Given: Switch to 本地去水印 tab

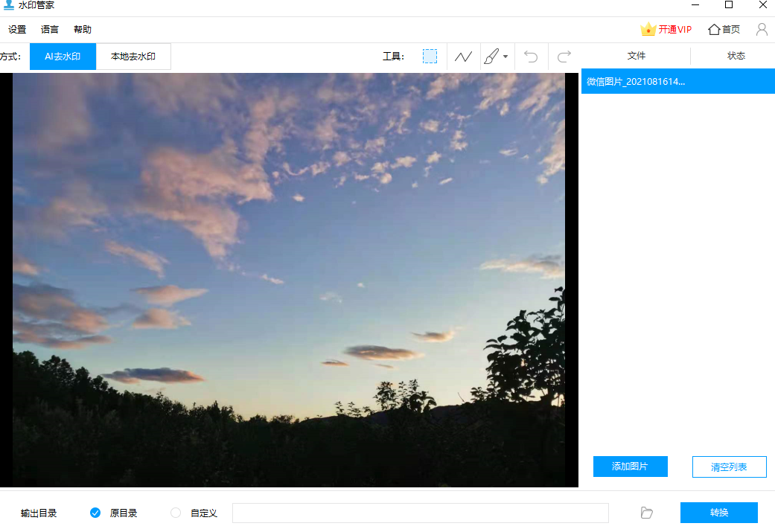Looking at the screenshot, I should pyautogui.click(x=133, y=57).
